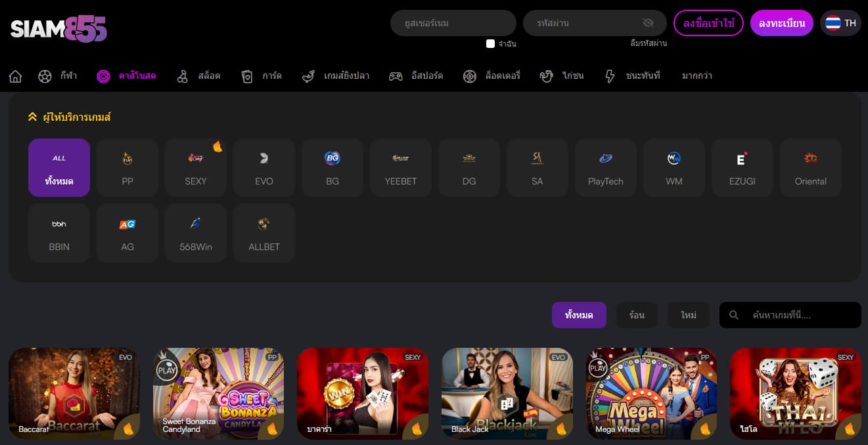Click the home icon in navigation bar
This screenshot has height=445, width=868.
click(x=15, y=76)
